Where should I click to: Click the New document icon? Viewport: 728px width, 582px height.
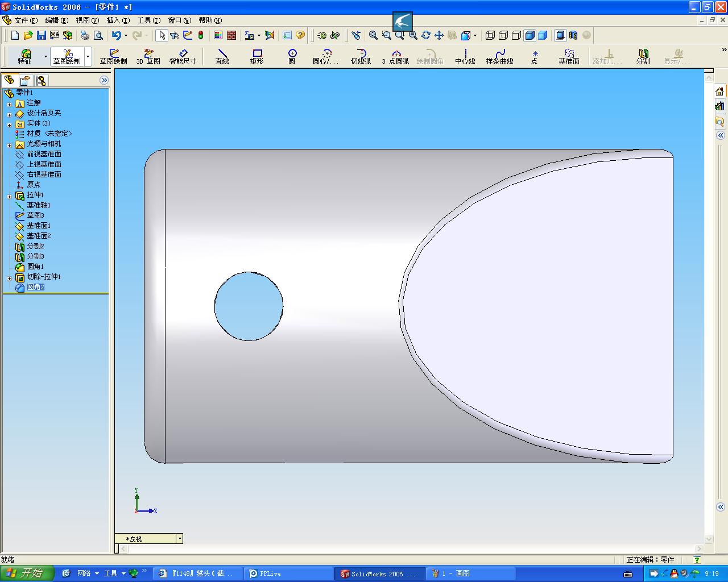[15, 35]
